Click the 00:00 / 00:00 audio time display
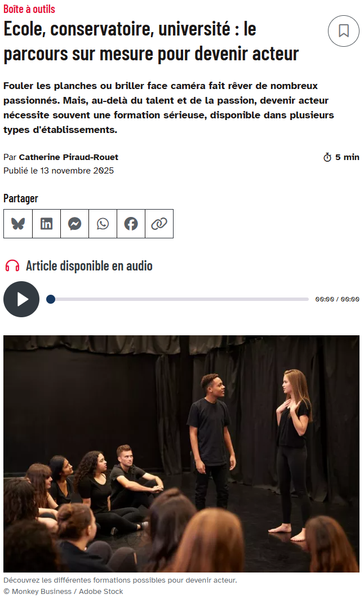Viewport: 364px width, 599px height. coord(338,299)
